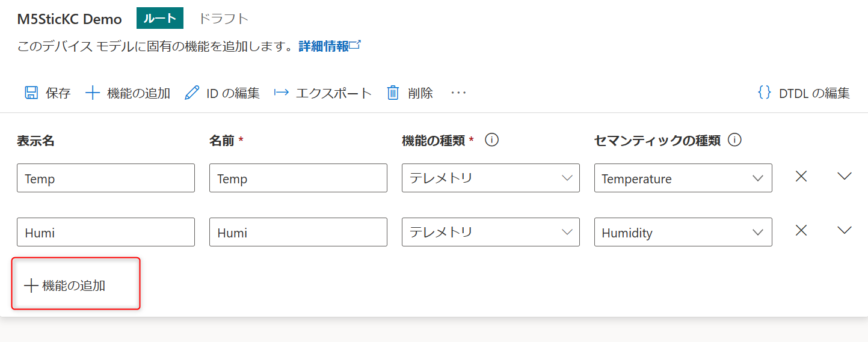Open the Temperature semantic type dropdown
This screenshot has width=868, height=342.
click(x=683, y=178)
